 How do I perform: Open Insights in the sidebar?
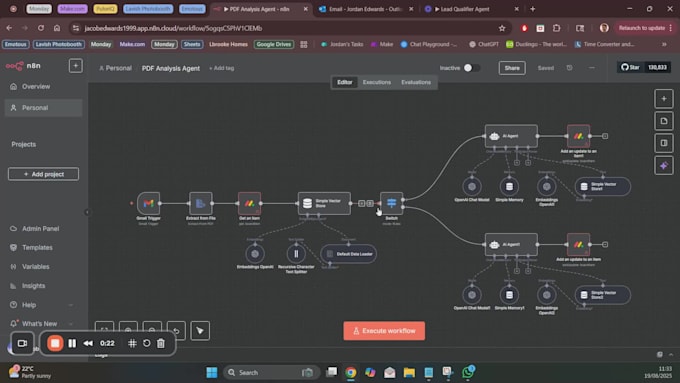tap(43, 286)
